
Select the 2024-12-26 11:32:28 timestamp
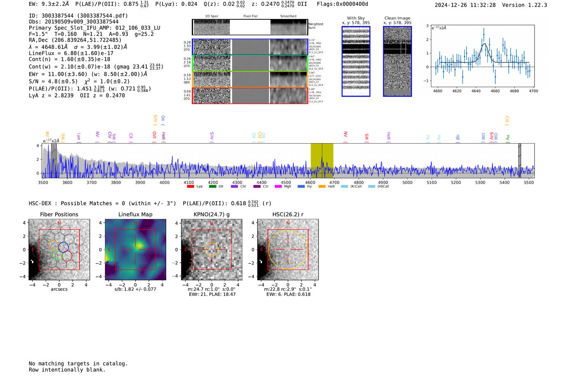pos(465,5)
